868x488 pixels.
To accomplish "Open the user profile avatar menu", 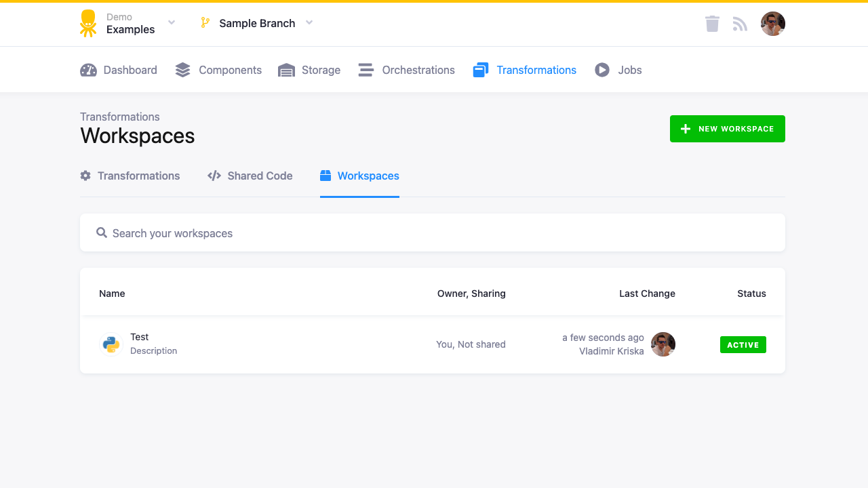I will tap(772, 23).
